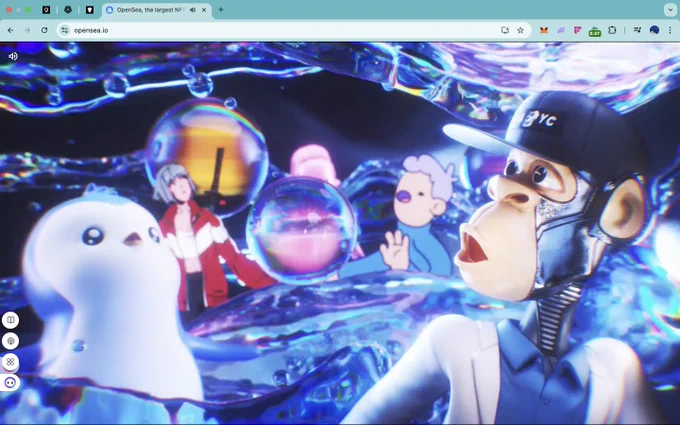Mute the video sound with the speaker icon

13,56
